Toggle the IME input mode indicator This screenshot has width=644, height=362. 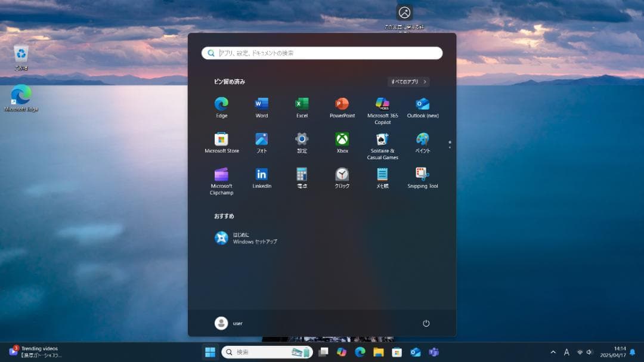[566, 352]
